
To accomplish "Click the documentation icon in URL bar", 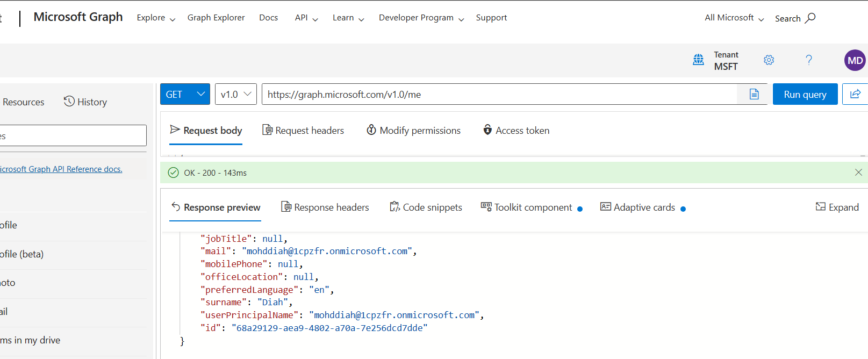I will [754, 94].
